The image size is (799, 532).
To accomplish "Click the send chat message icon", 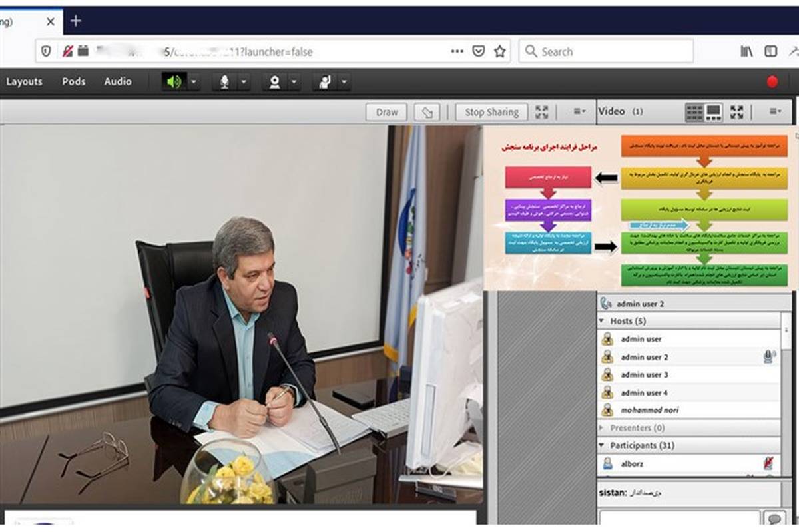I will click(774, 519).
